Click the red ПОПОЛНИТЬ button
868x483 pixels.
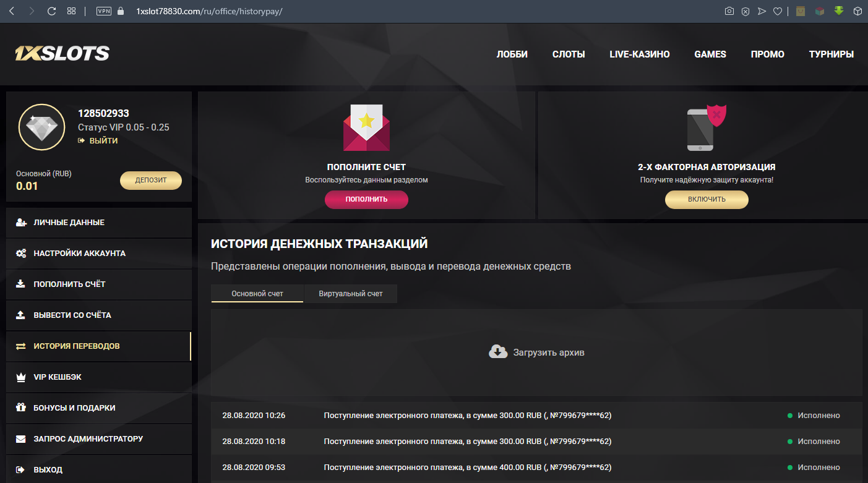click(x=366, y=199)
